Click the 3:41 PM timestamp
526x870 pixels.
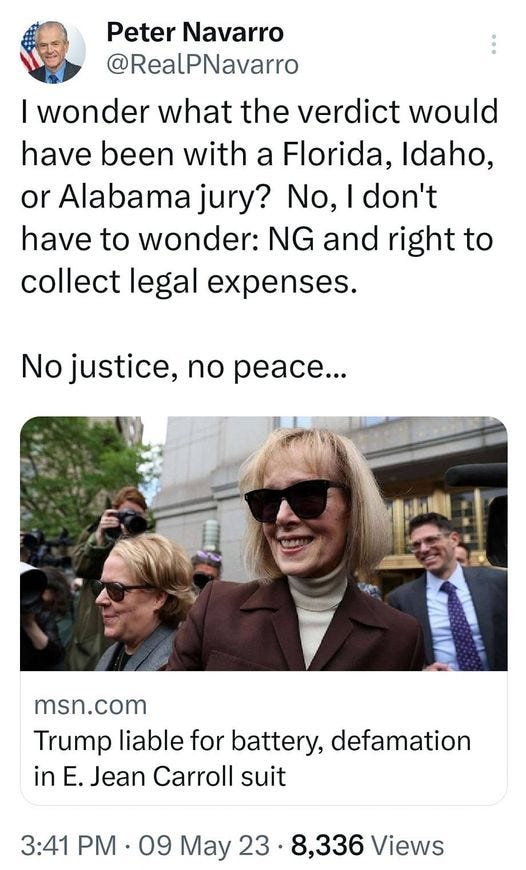pos(69,846)
